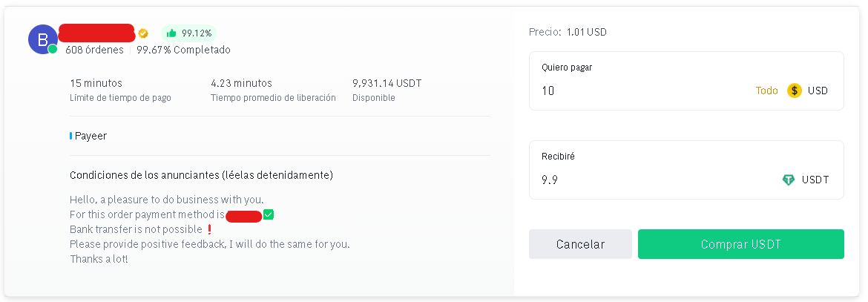Select the Payeer payment method label

91,136
